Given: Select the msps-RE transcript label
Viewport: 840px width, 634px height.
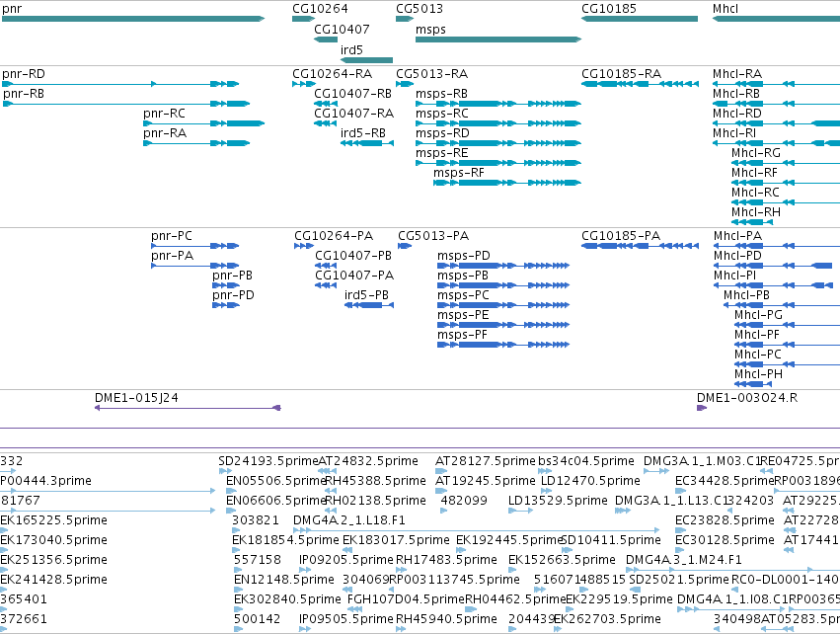Looking at the screenshot, I should 442,153.
